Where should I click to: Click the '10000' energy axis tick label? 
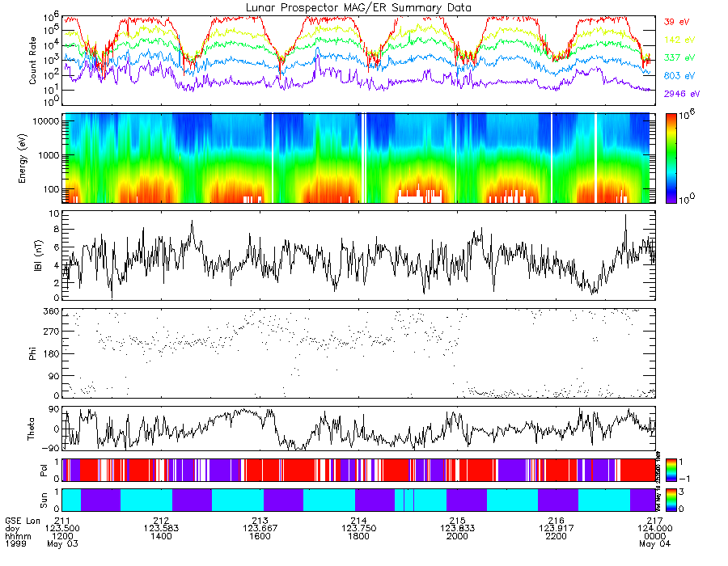(47, 121)
